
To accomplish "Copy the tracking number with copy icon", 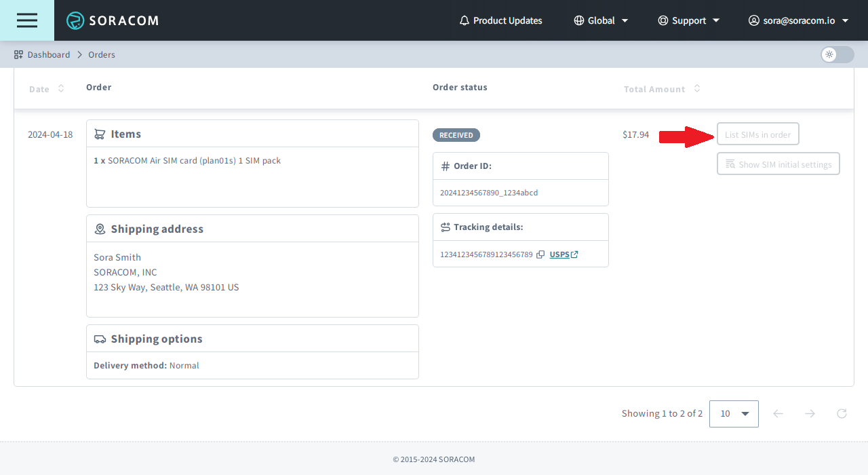I will click(540, 254).
